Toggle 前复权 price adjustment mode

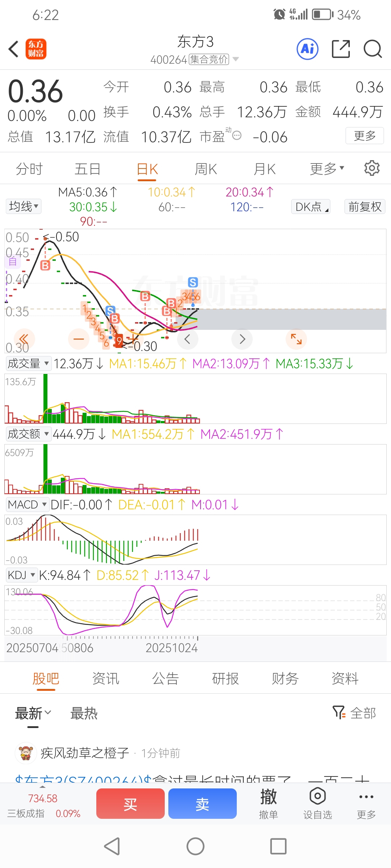tap(365, 207)
